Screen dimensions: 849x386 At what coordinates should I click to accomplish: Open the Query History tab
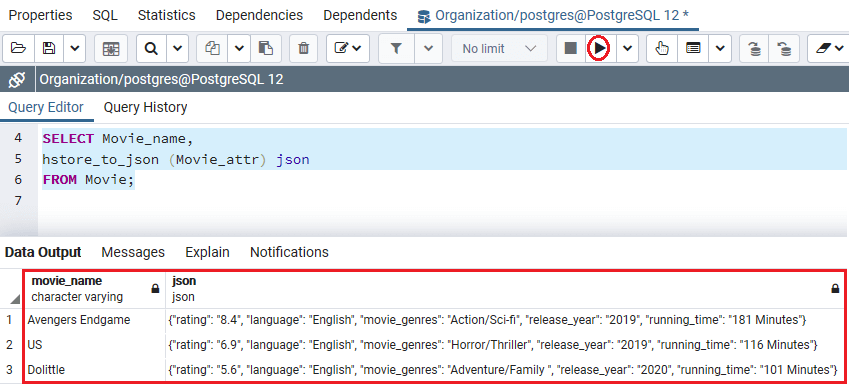tap(146, 107)
